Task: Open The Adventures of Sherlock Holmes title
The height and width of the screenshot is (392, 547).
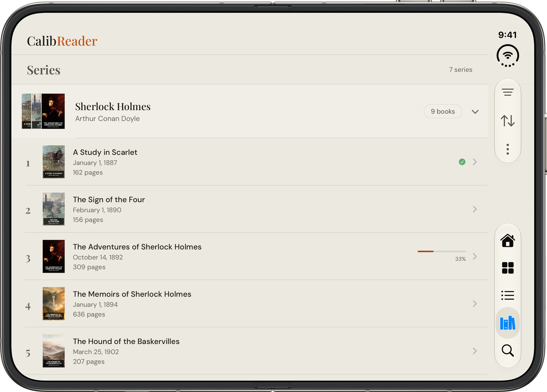Action: (137, 247)
